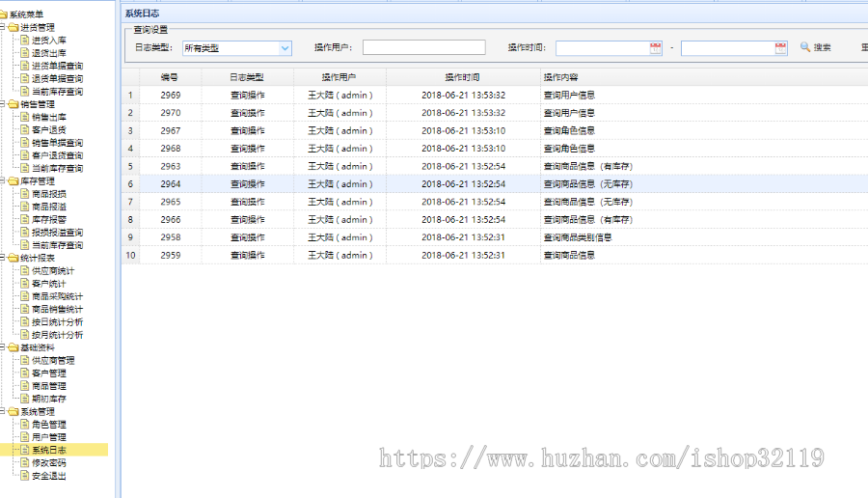Image resolution: width=868 pixels, height=498 pixels.
Task: Open 退货单据查询 in the menu tree
Action: [58, 79]
